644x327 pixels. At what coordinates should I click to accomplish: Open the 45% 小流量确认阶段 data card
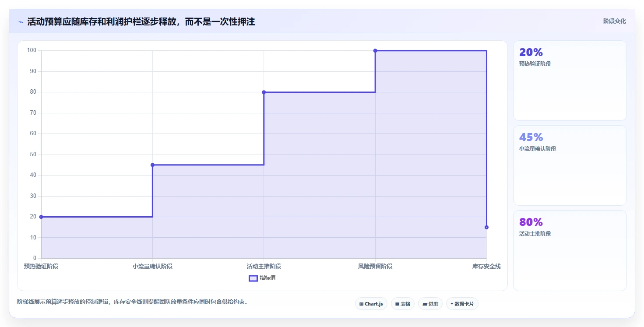pos(570,165)
